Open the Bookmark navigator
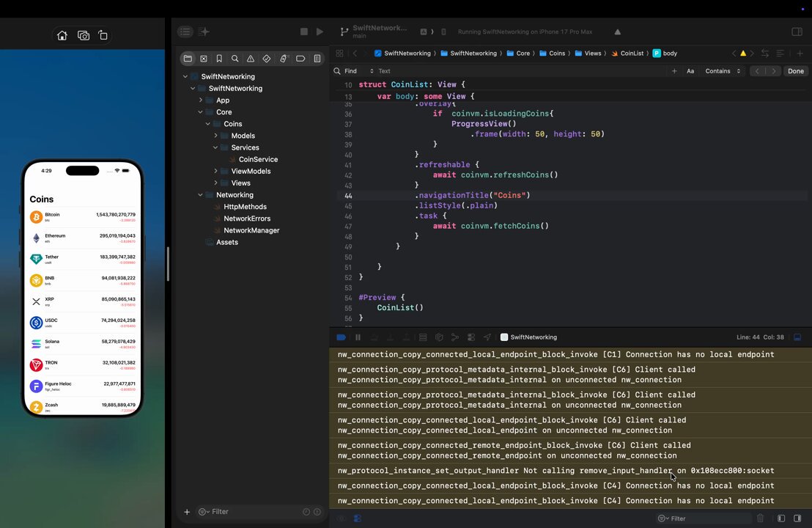 click(x=219, y=59)
